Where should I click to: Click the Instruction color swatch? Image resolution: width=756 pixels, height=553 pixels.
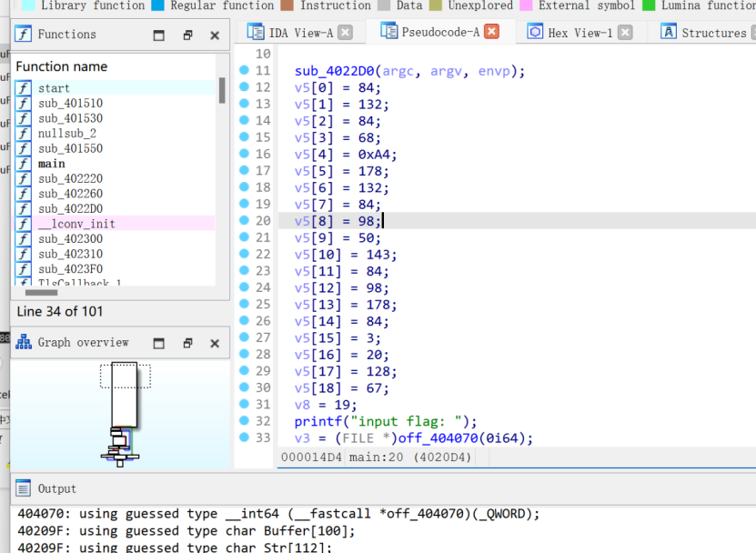point(287,5)
